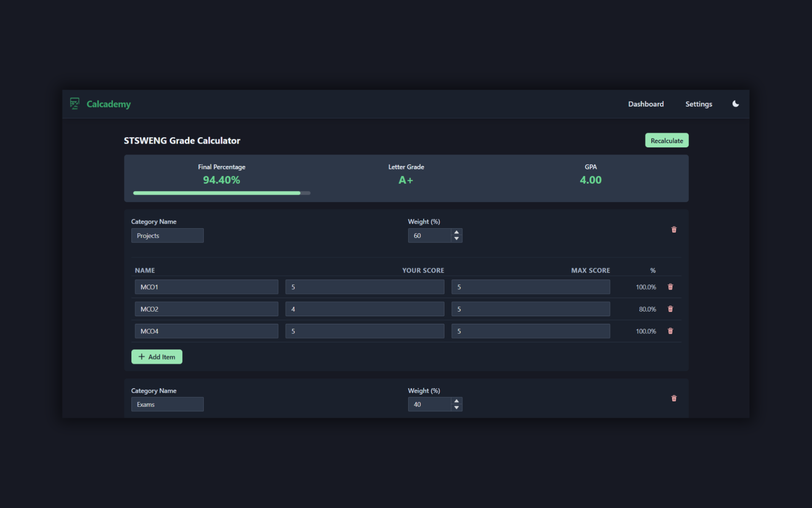Go to Settings page
812x508 pixels.
coord(698,104)
